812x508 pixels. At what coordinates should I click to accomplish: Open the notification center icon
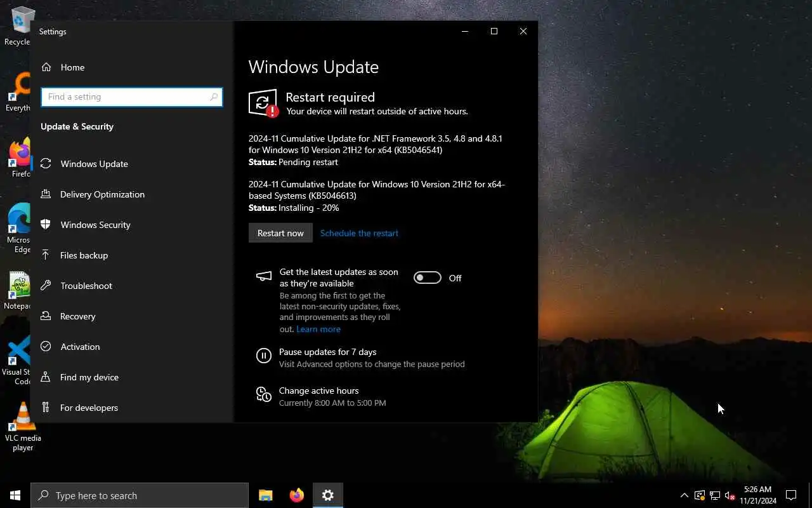(x=791, y=495)
